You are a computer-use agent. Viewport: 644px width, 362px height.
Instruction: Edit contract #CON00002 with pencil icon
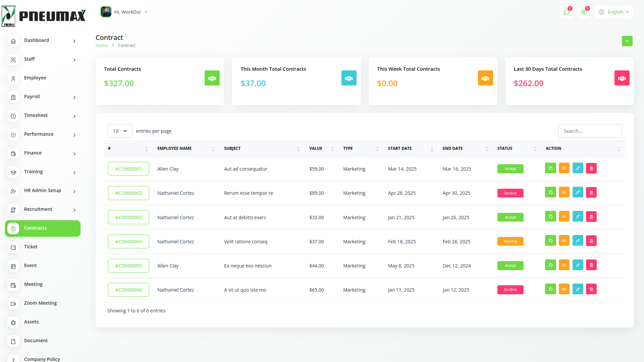coord(578,192)
